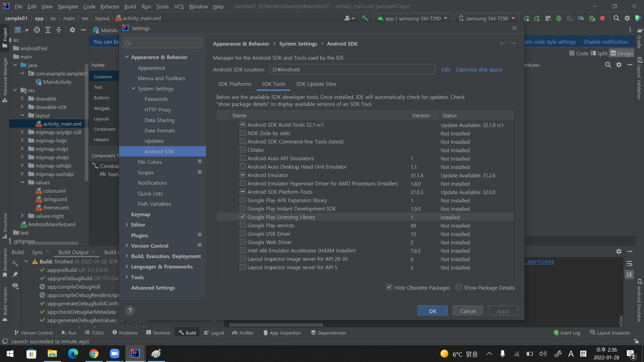Select Path Variables settings item

[x=154, y=204]
